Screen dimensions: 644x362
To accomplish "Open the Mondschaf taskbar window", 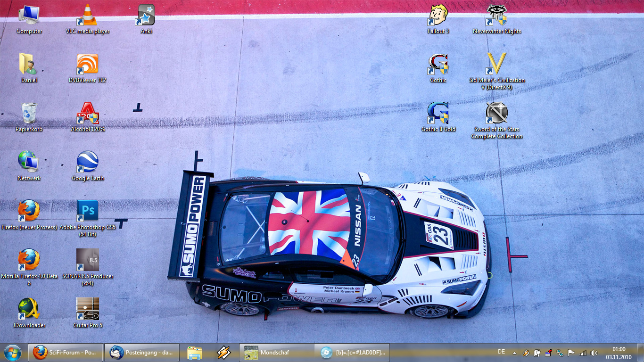I will pyautogui.click(x=276, y=352).
